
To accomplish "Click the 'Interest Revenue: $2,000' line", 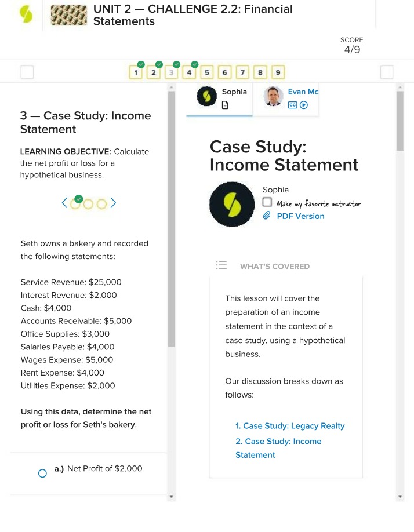I will (x=68, y=295).
